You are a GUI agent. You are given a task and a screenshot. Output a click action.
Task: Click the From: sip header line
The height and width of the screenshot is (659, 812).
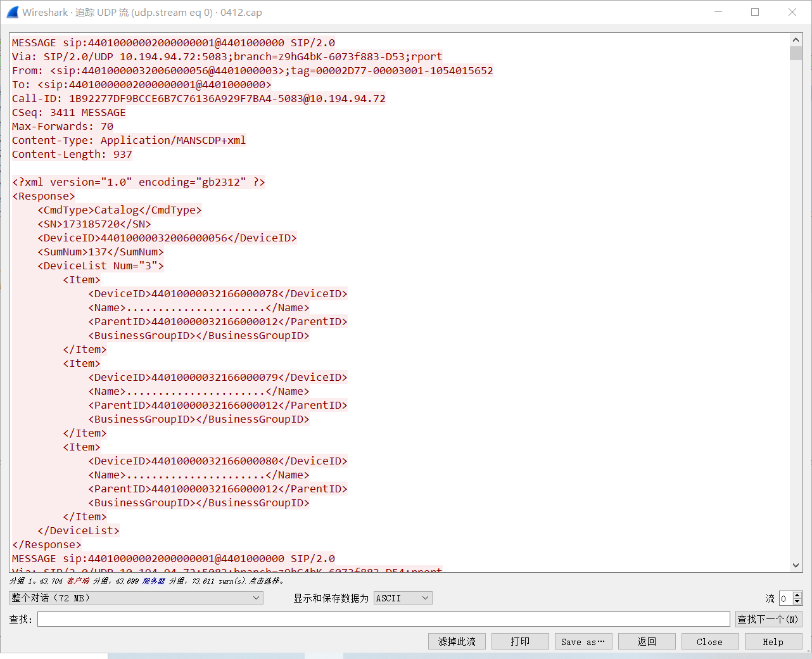tap(253, 70)
